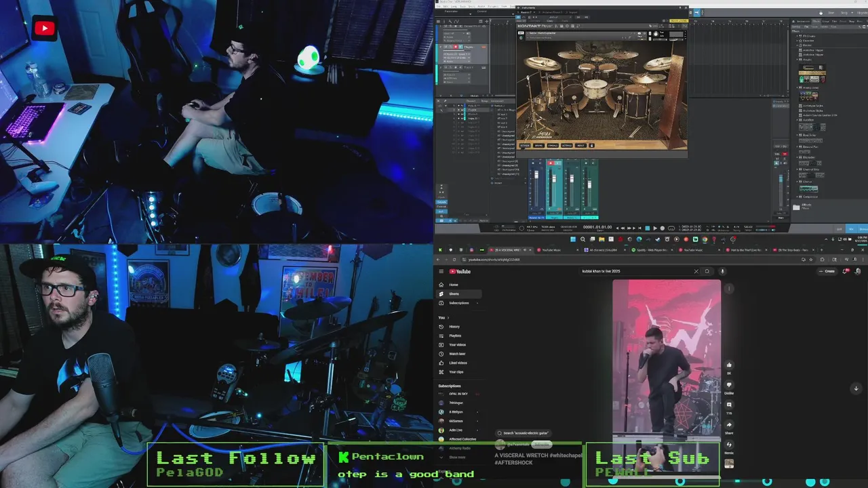Open Windows taskbar search
The height and width of the screenshot is (488, 868).
coord(583,239)
